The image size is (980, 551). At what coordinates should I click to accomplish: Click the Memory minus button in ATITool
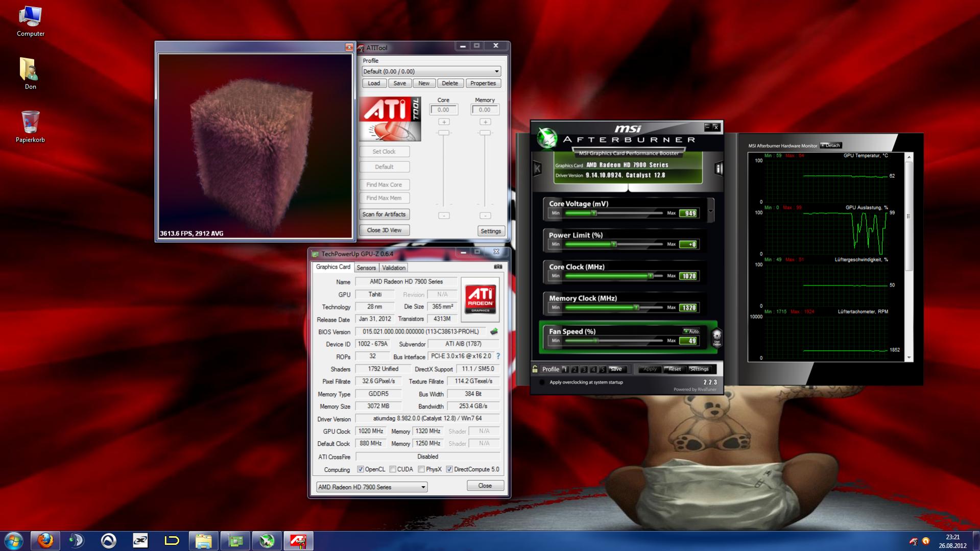tap(485, 215)
